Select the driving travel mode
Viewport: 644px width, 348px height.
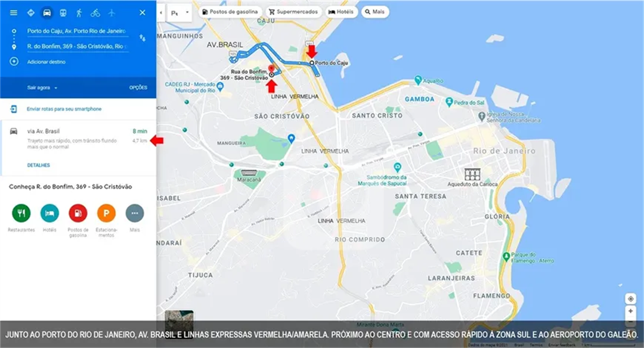point(47,13)
